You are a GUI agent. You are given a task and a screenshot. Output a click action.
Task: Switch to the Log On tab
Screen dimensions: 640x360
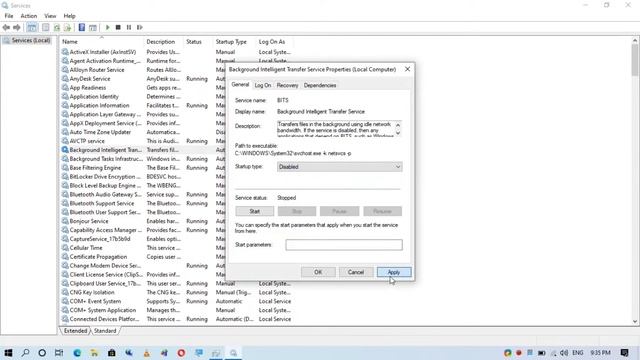262,85
